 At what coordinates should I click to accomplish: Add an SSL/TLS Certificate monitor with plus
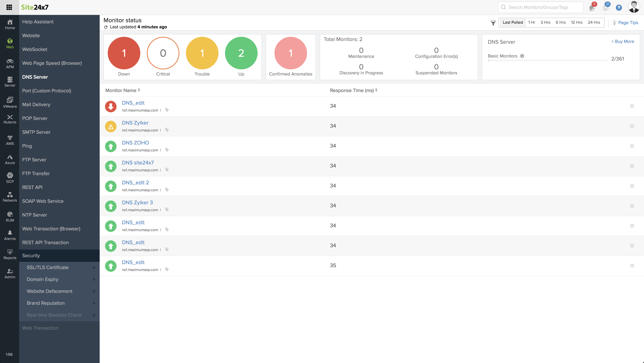(94, 268)
